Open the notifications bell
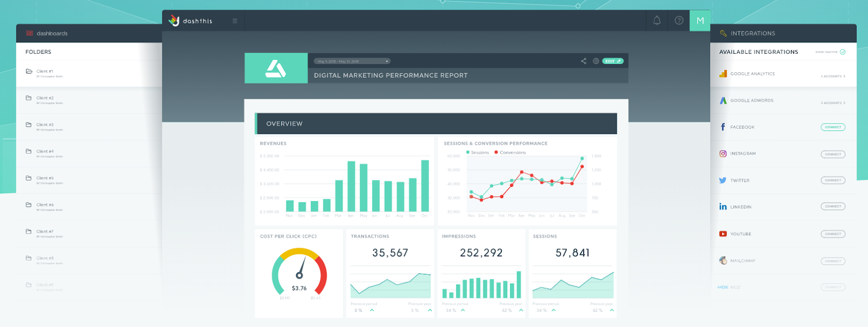 coord(657,21)
